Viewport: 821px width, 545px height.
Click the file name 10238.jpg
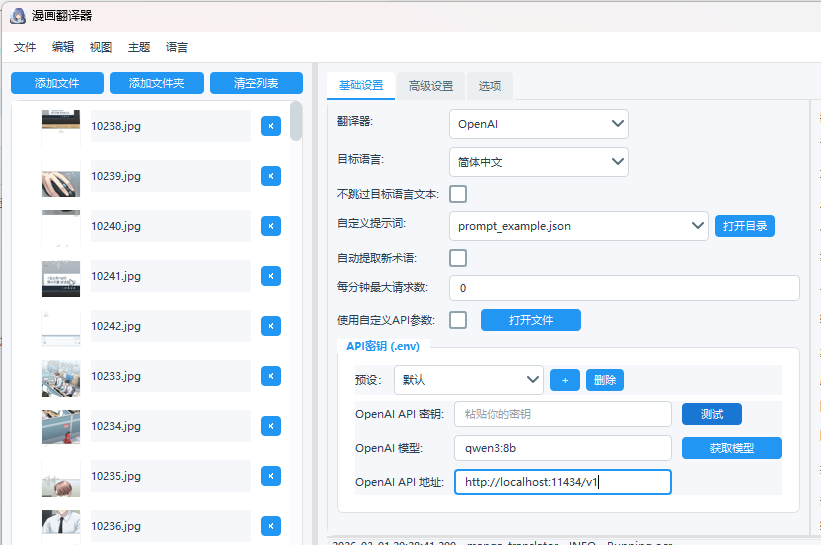click(x=116, y=126)
